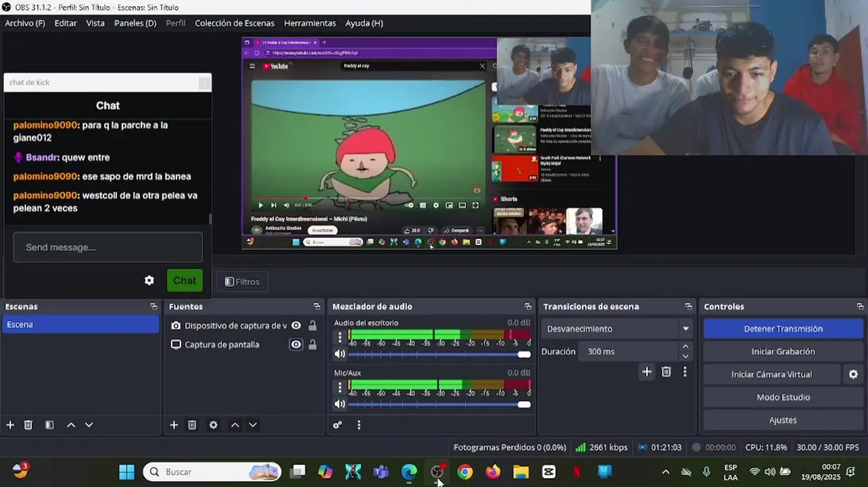Open Windows Start button

pos(126,471)
